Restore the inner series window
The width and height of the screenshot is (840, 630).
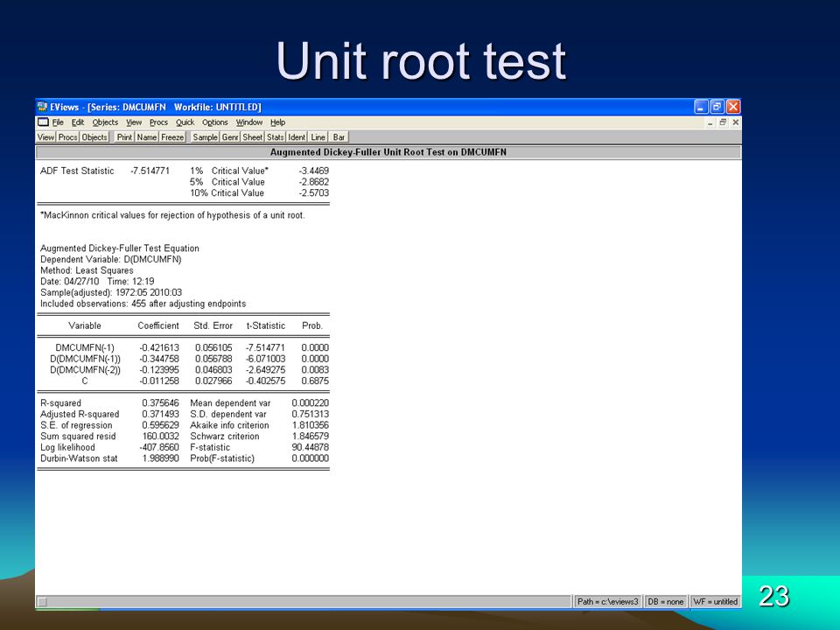[723, 122]
